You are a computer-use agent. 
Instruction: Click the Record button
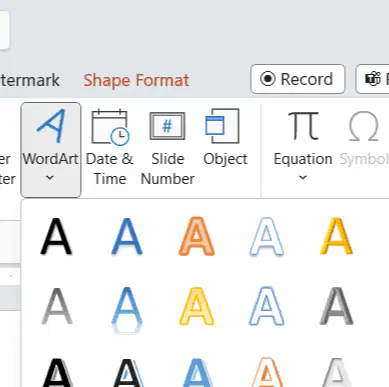click(298, 79)
